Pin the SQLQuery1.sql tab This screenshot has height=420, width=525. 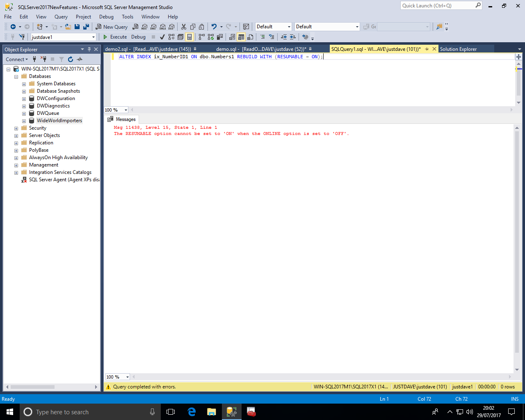(427, 49)
